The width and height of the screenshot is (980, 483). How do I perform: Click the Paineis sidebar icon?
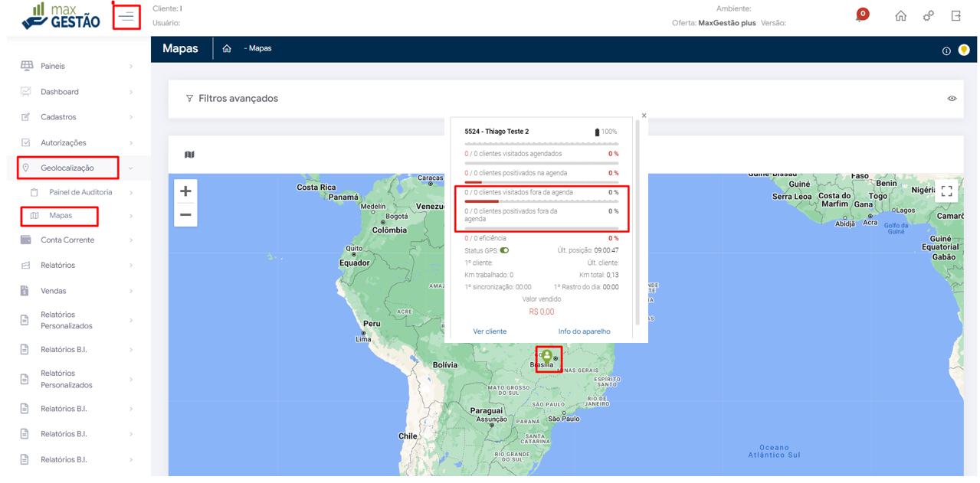click(27, 66)
